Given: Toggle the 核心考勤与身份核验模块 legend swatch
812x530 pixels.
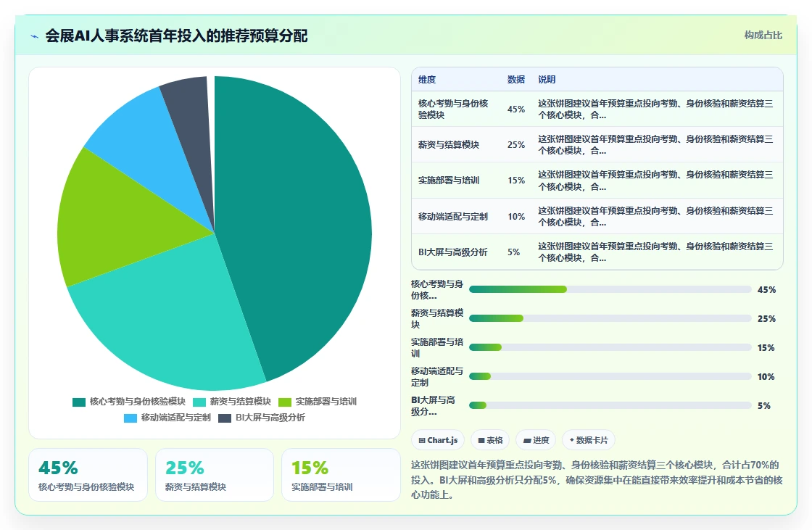Looking at the screenshot, I should point(79,402).
